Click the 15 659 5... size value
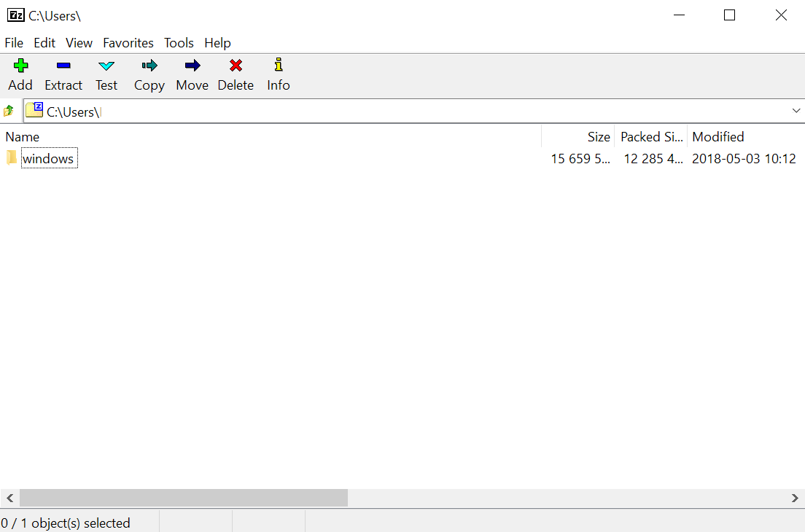 point(580,159)
